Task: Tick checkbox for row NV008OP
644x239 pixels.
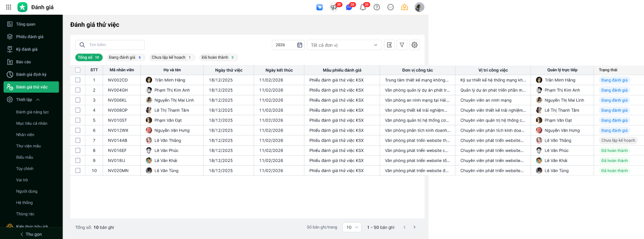Action: (78, 110)
